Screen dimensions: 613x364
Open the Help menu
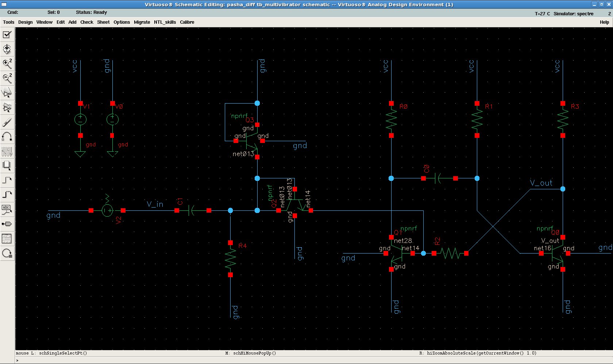[605, 22]
